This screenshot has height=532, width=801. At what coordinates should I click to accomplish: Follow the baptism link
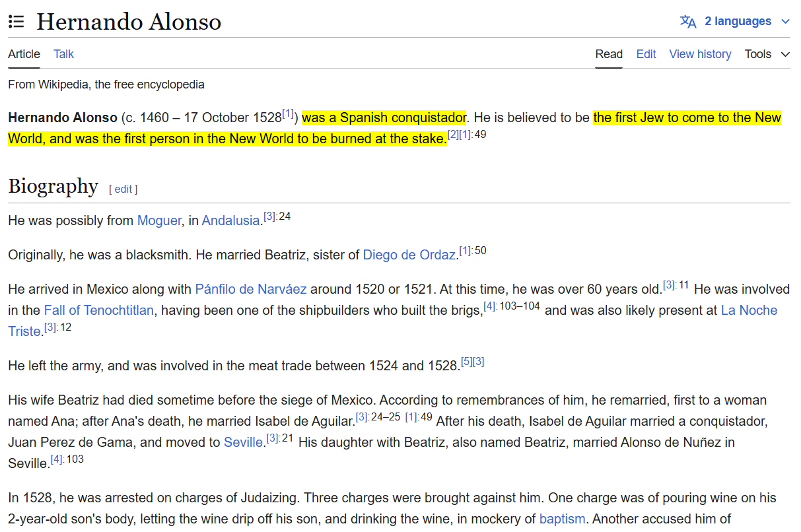(562, 519)
